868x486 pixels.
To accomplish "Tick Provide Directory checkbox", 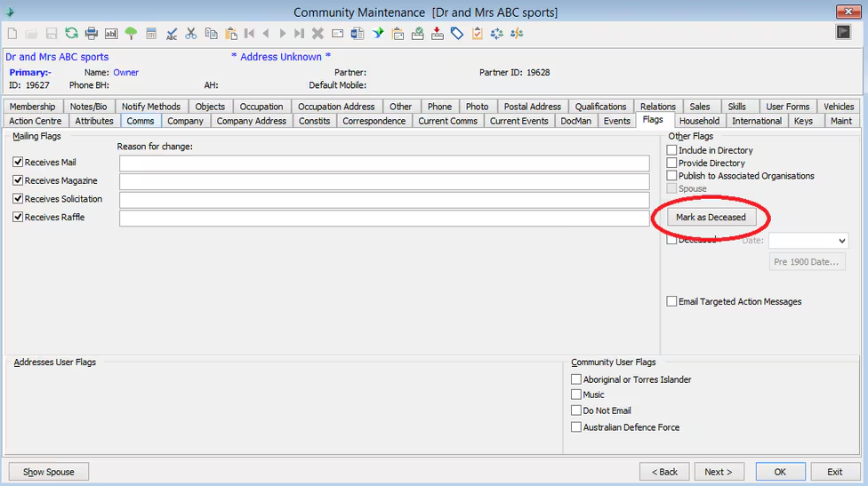I will coord(671,163).
